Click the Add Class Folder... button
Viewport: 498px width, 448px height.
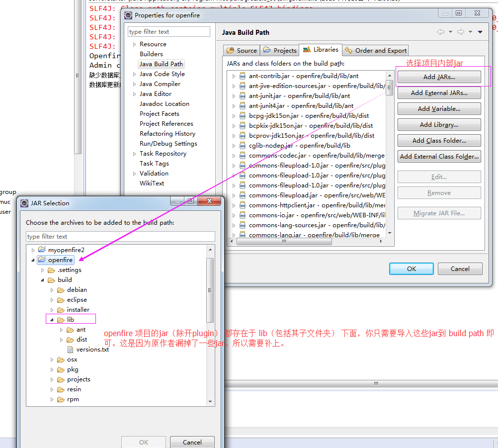[439, 140]
